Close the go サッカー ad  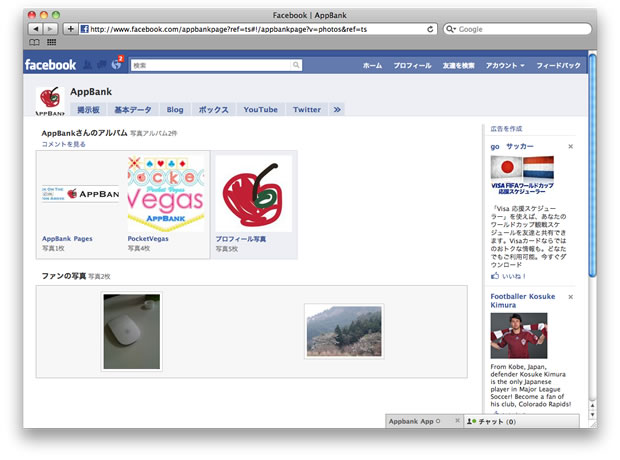coord(570,146)
